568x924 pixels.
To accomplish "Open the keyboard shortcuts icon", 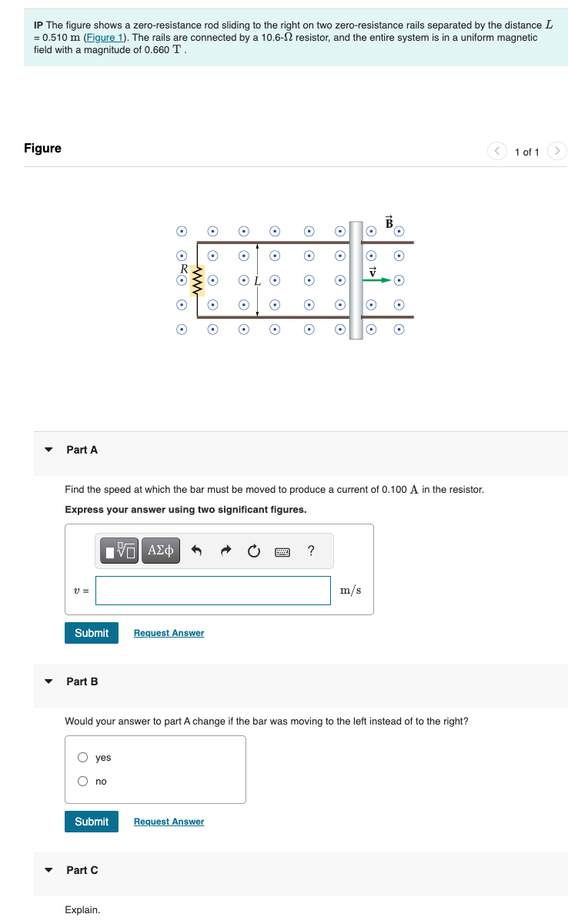I will point(282,551).
